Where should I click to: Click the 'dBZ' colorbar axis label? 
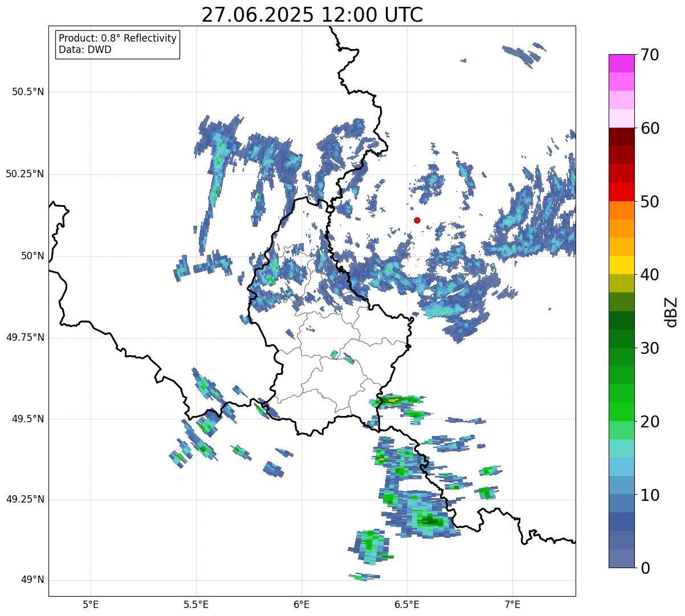pos(671,311)
